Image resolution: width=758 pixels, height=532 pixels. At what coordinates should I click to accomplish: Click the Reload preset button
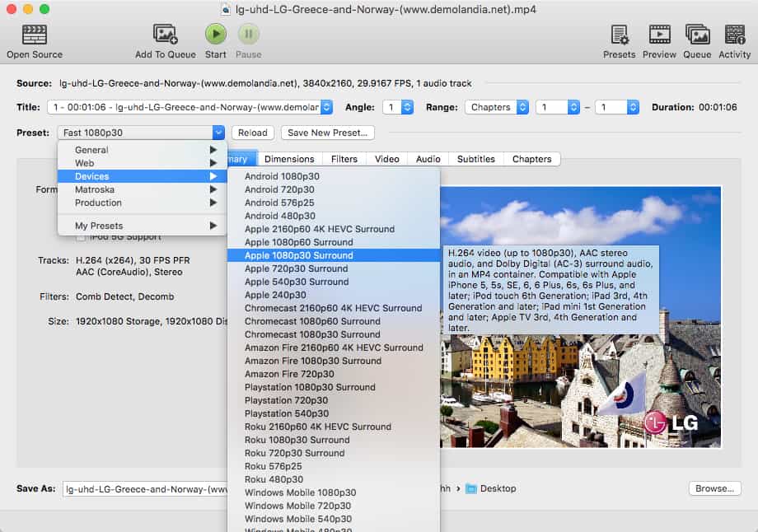click(253, 133)
